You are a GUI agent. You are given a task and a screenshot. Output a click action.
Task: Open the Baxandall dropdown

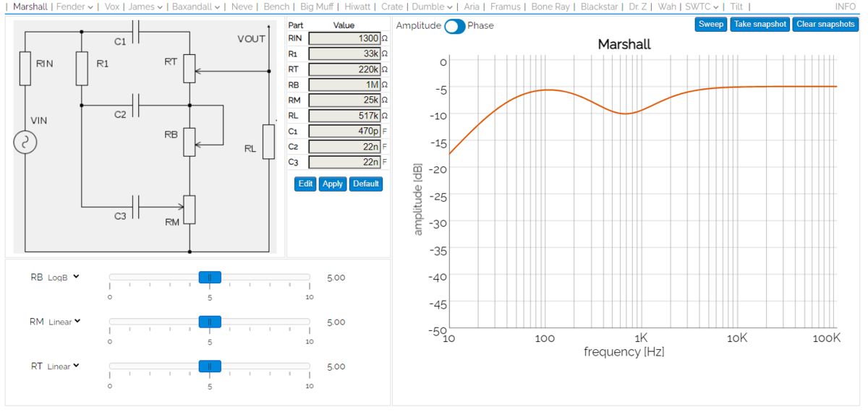[x=197, y=7]
